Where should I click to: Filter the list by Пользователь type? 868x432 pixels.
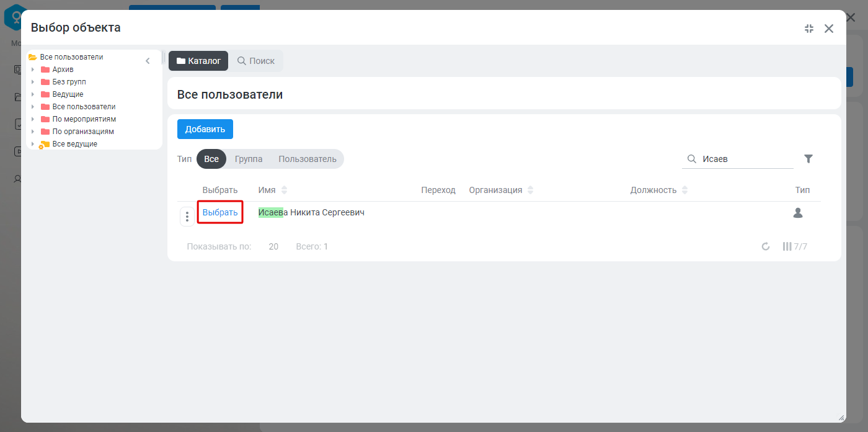[308, 159]
